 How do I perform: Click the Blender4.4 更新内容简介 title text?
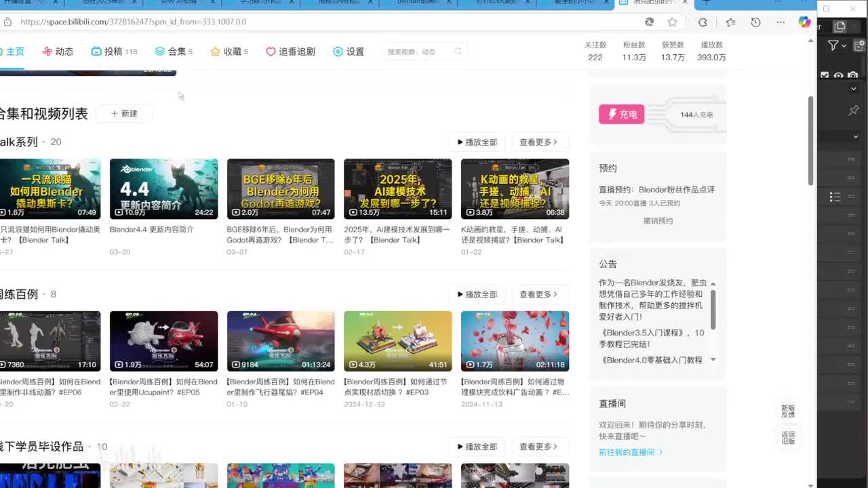tap(152, 230)
